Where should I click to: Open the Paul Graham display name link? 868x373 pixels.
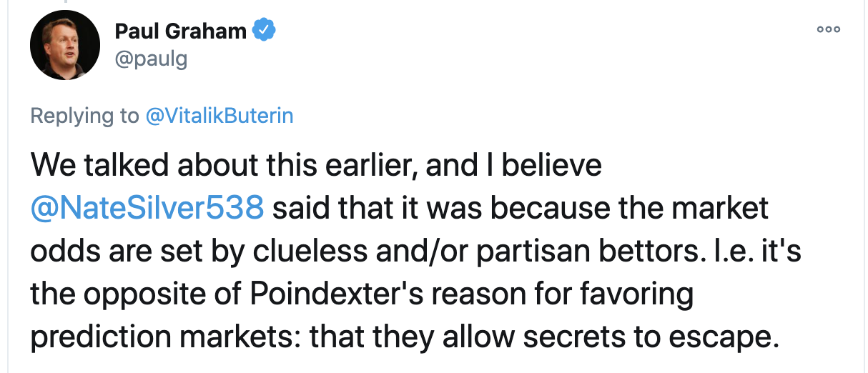tap(180, 31)
